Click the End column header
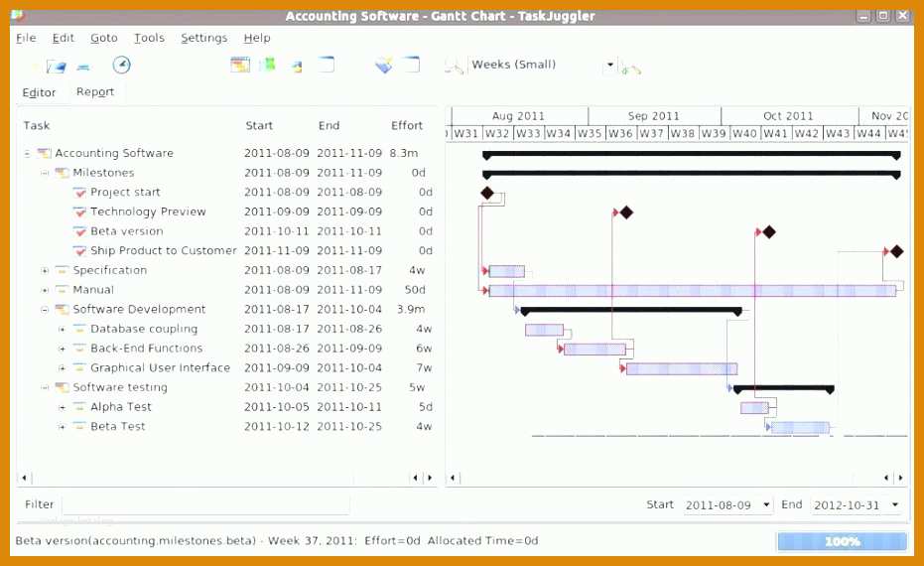This screenshot has height=566, width=924. [329, 125]
